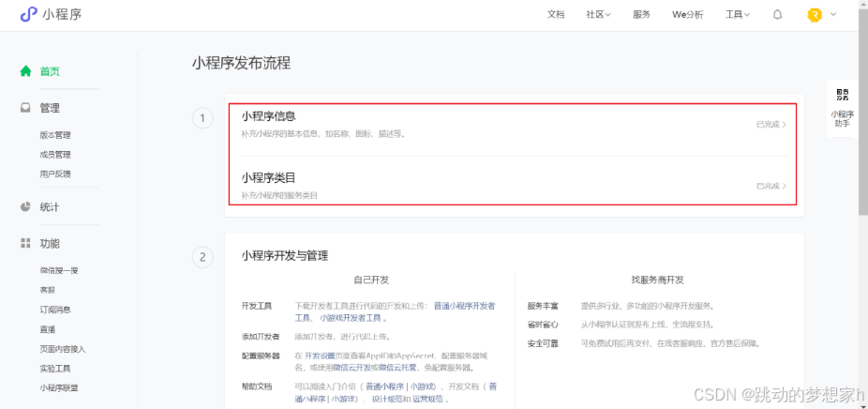Open 版本管理 in sidebar

pos(55,135)
